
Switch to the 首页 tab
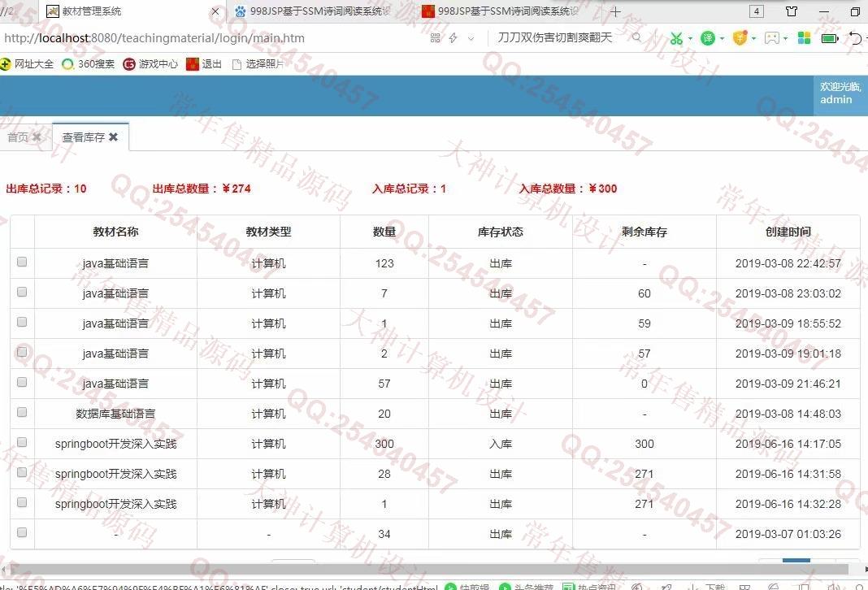(x=18, y=137)
